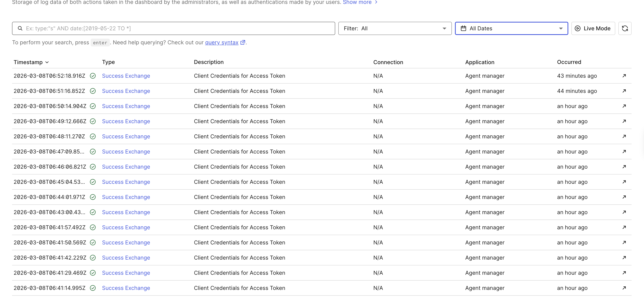Viewport: 644px width, 300px height.
Task: Open Success Exchange link at 06:41:57.492Z
Action: click(126, 227)
